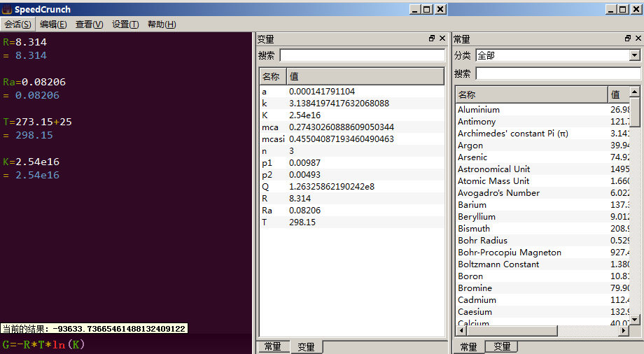Click the constants horizontal scroll right arrow
The width and height of the screenshot is (644, 354).
tap(624, 330)
